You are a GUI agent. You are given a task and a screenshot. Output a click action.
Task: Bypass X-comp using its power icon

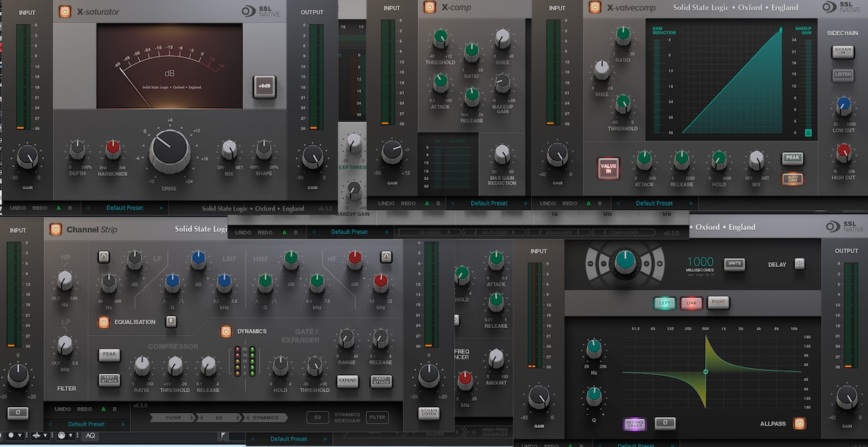[429, 7]
